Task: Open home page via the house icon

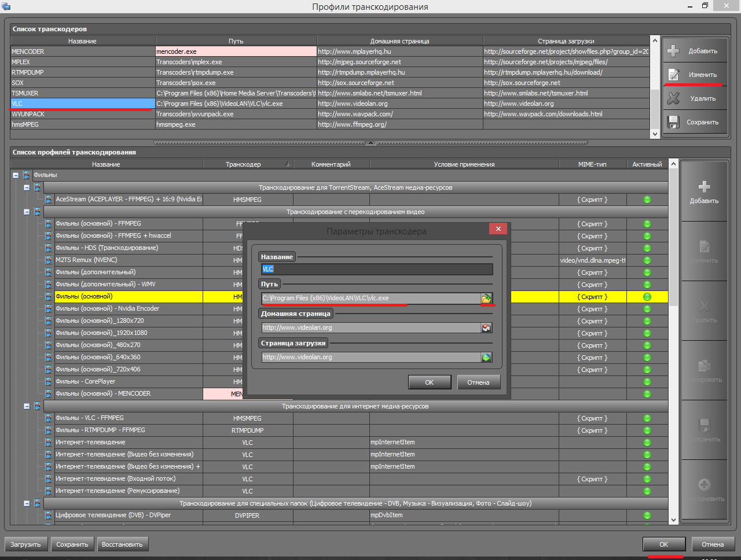Action: pyautogui.click(x=486, y=328)
